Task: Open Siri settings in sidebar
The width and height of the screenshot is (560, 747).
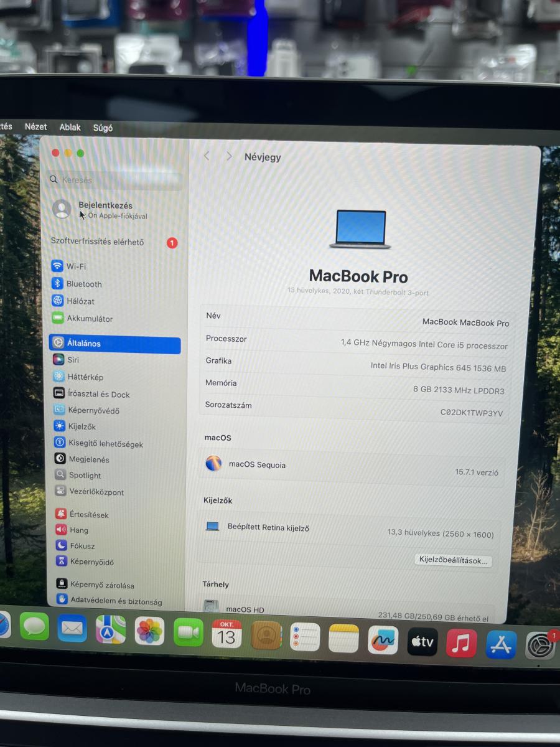Action: pos(73,360)
